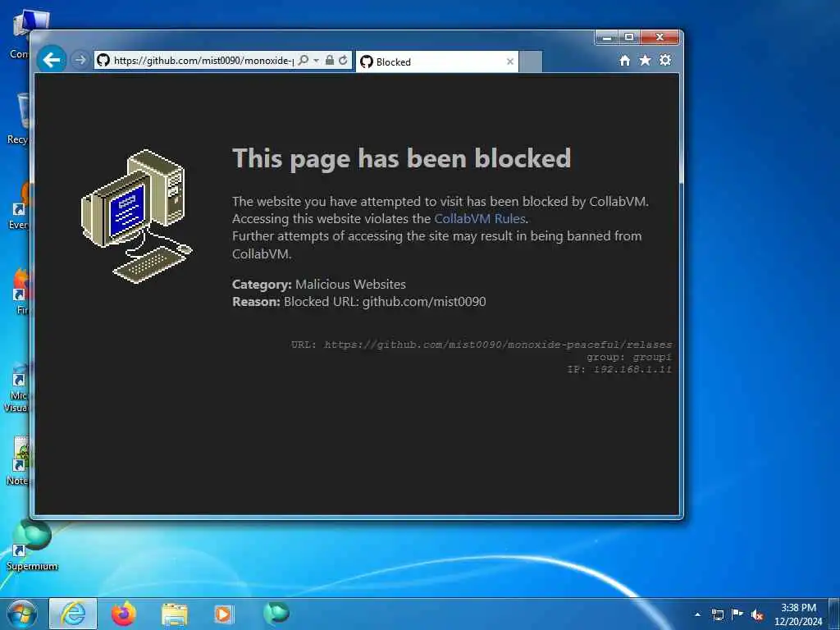Click the muted volume tray icon
Viewport: 840px width, 630px height.
click(757, 614)
